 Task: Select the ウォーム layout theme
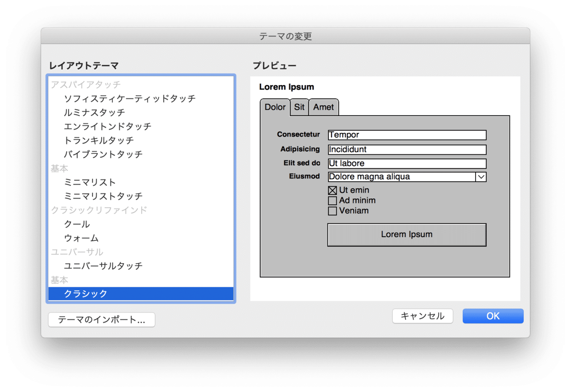coord(82,238)
